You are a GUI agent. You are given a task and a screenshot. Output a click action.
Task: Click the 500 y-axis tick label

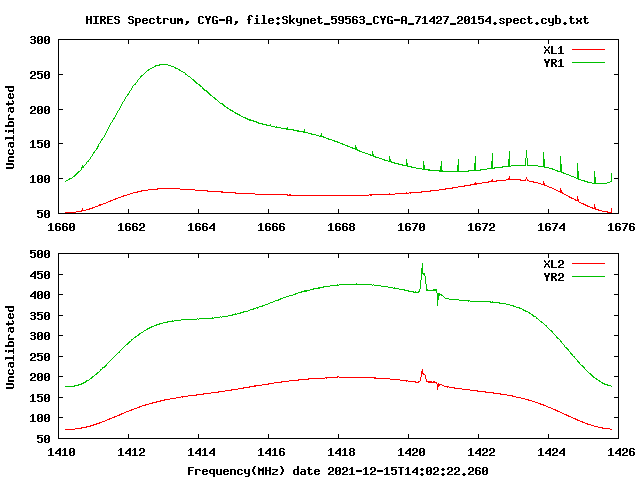click(x=40, y=254)
